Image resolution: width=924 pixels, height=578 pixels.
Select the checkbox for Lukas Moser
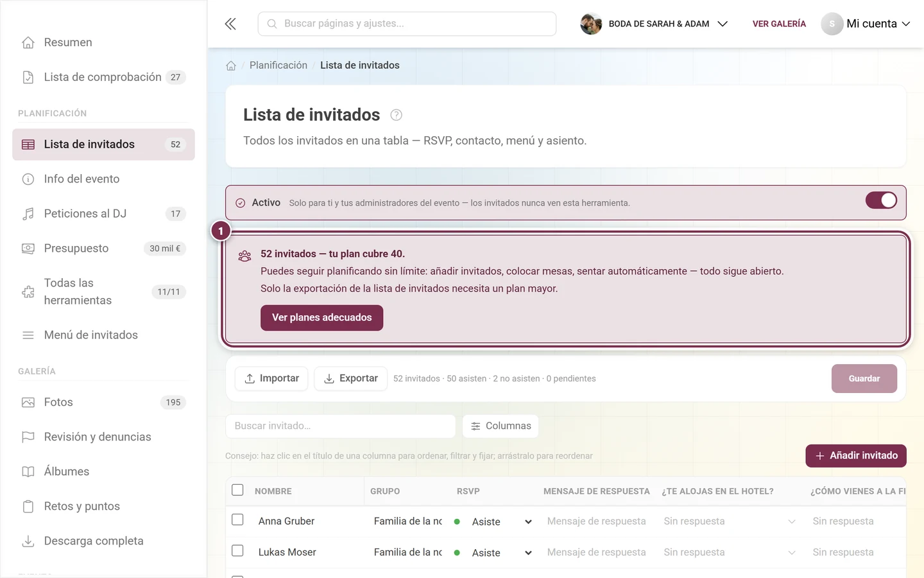[x=237, y=551]
